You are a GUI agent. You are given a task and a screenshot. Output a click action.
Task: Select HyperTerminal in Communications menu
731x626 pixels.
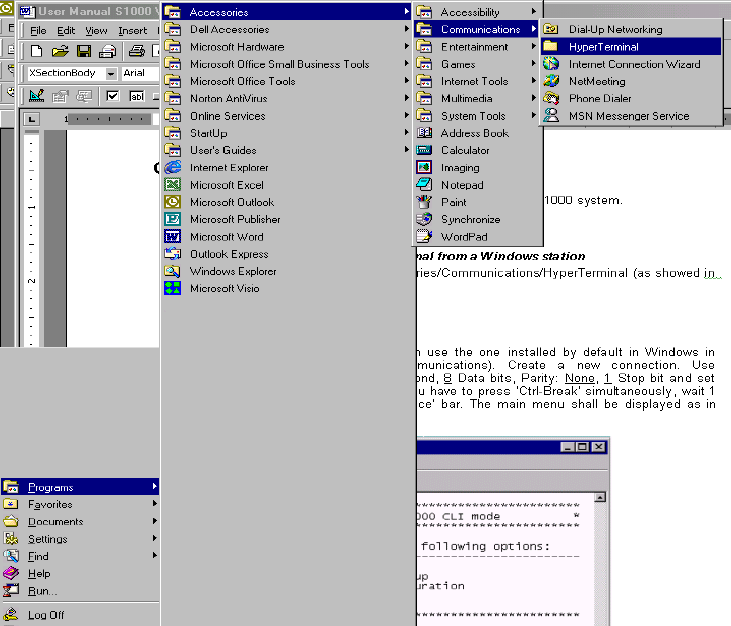pyautogui.click(x=631, y=47)
